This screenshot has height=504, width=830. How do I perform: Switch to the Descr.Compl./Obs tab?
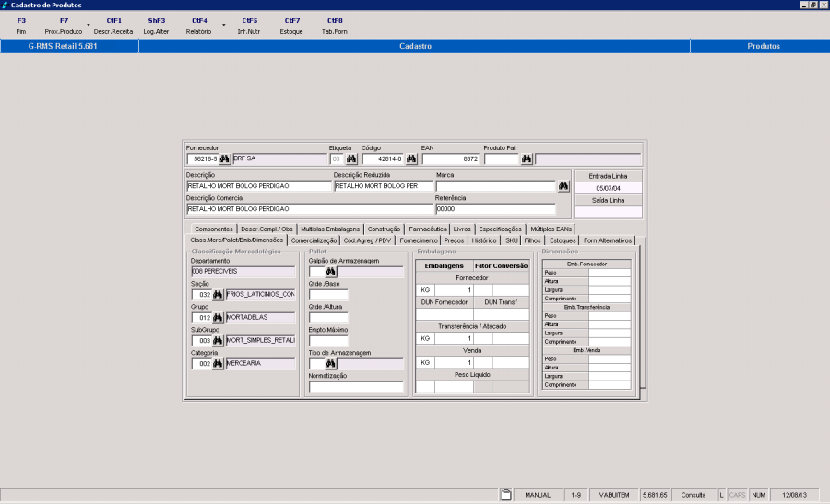(x=267, y=229)
